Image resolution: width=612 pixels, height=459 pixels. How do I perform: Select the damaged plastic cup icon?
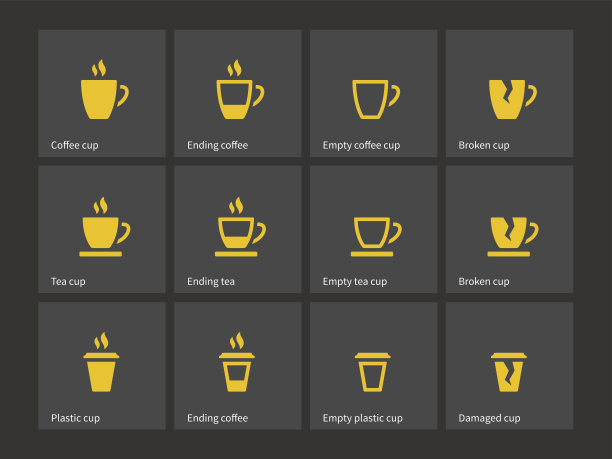(x=509, y=372)
